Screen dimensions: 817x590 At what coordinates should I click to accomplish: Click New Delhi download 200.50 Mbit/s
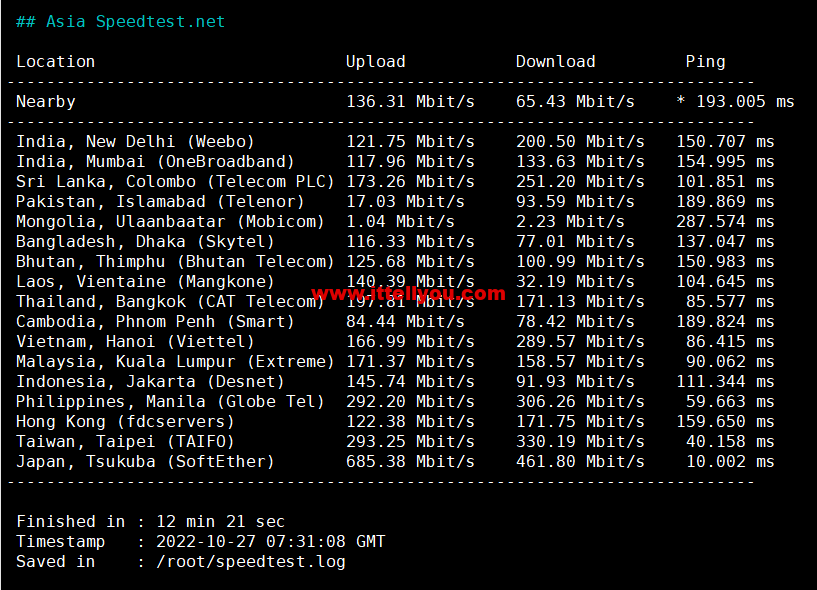pos(580,142)
